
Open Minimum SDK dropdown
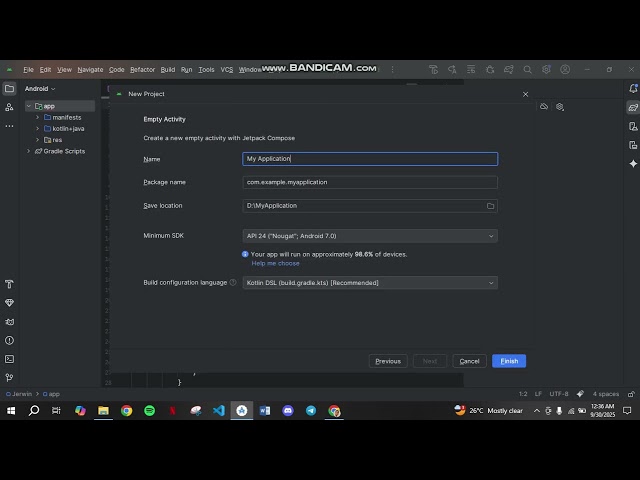coord(370,236)
